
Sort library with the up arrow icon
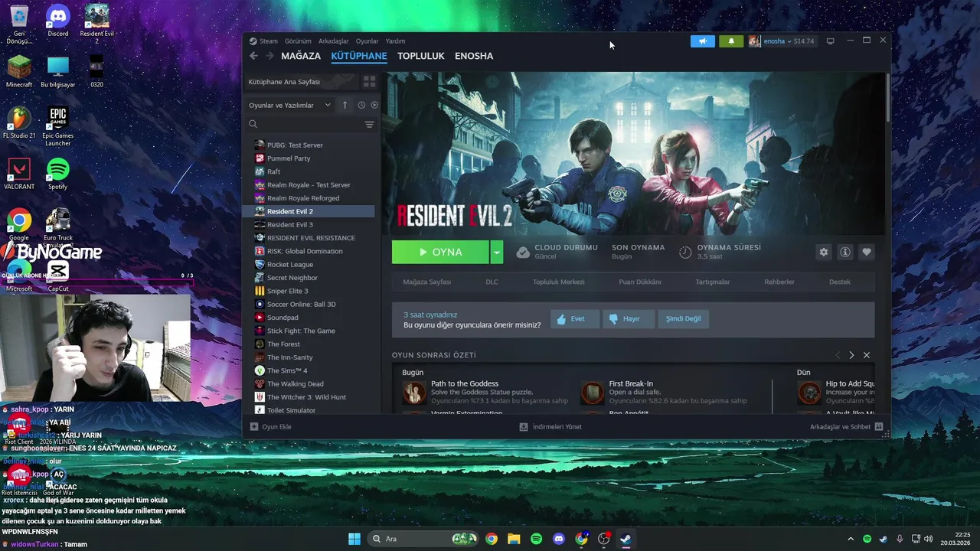[345, 105]
